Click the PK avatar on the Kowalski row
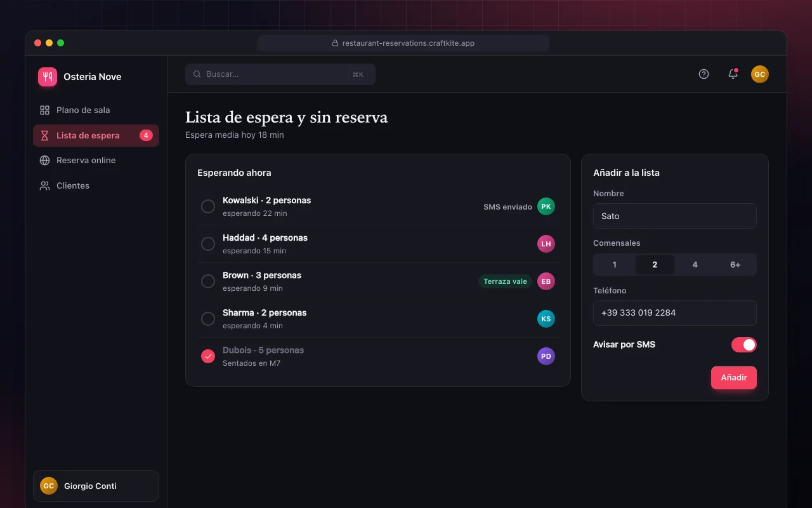The height and width of the screenshot is (508, 812). (x=546, y=206)
